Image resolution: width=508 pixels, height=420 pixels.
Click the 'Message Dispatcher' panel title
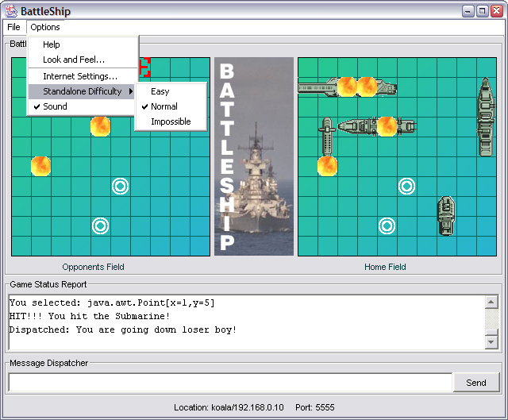(49, 363)
